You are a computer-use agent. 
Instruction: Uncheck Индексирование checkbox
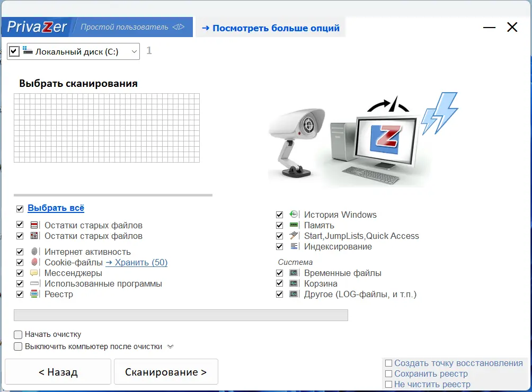click(279, 246)
